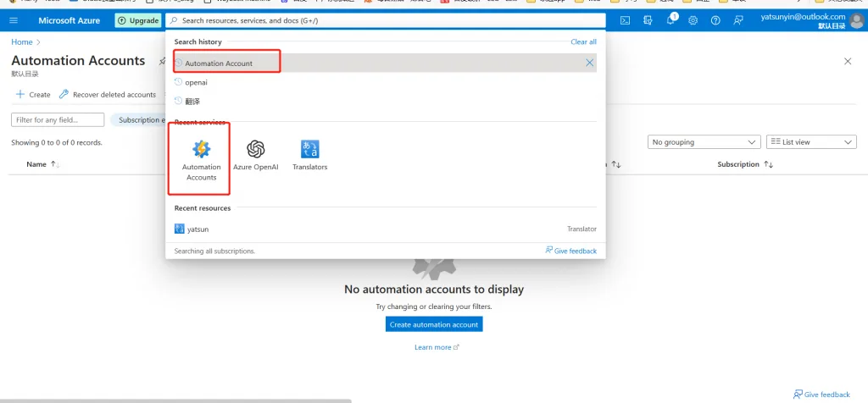Expand the List view dropdown
This screenshot has height=403, width=868.
click(x=811, y=142)
